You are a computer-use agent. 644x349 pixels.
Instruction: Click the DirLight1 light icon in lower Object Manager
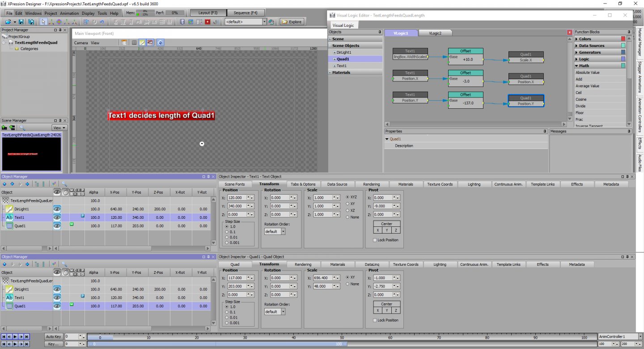click(9, 289)
